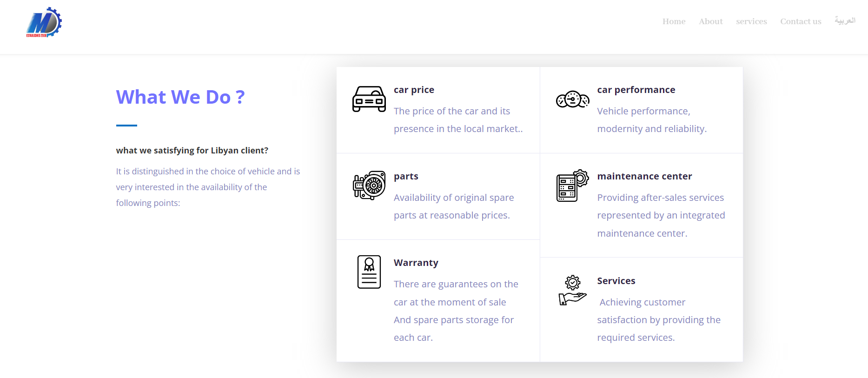Click the "maintenance center" title
Viewport: 868px width, 378px height.
644,176
